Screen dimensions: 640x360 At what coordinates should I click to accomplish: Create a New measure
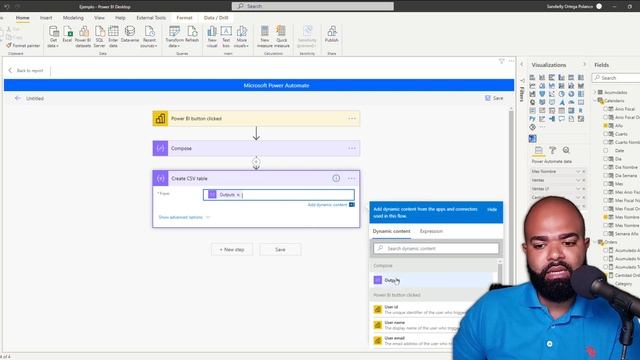pyautogui.click(x=264, y=37)
